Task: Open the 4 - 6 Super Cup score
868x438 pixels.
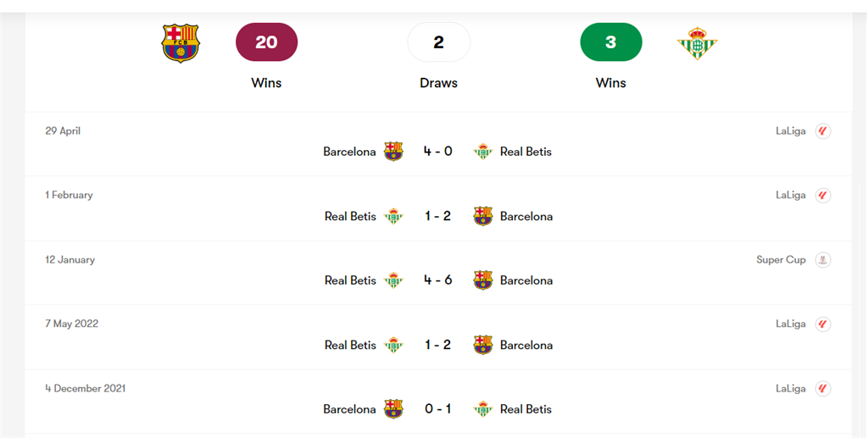Action: coord(438,280)
